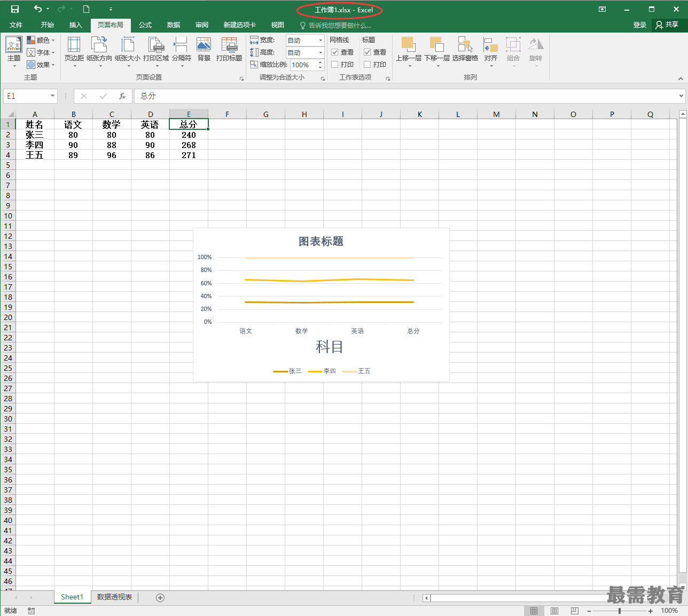Click the 下移一层 send backward icon
688x616 pixels.
pos(437,44)
